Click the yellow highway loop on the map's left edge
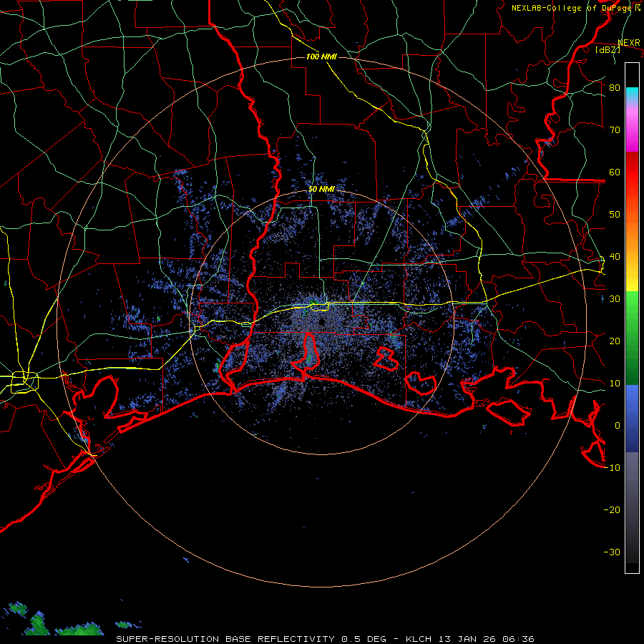Image resolution: width=644 pixels, height=644 pixels. tap(25, 382)
